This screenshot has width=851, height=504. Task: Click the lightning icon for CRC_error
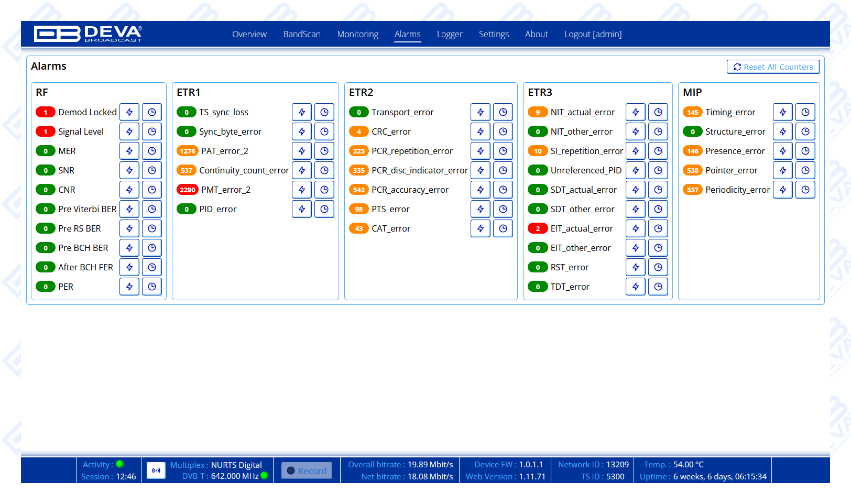481,132
